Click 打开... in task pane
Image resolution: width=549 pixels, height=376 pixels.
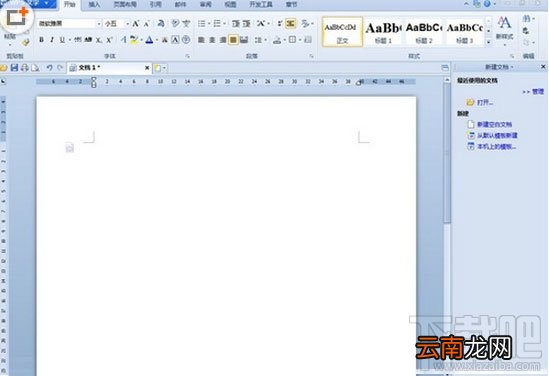pyautogui.click(x=485, y=102)
